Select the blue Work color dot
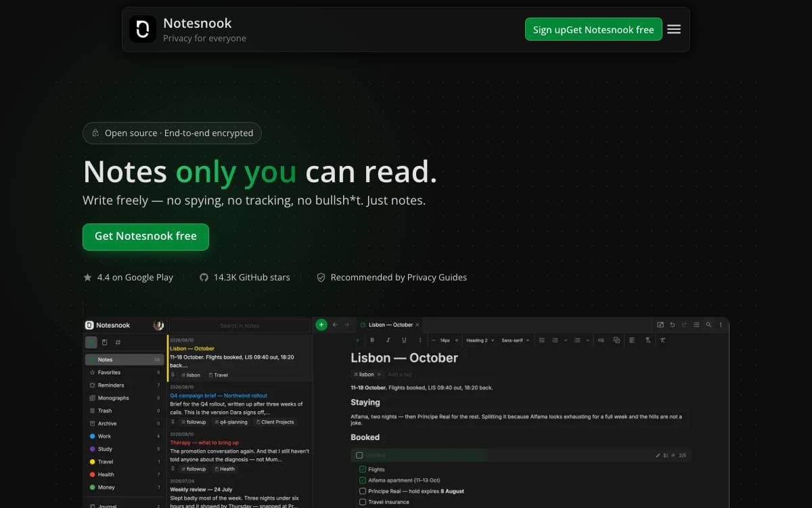The width and height of the screenshot is (812, 508). click(92, 436)
